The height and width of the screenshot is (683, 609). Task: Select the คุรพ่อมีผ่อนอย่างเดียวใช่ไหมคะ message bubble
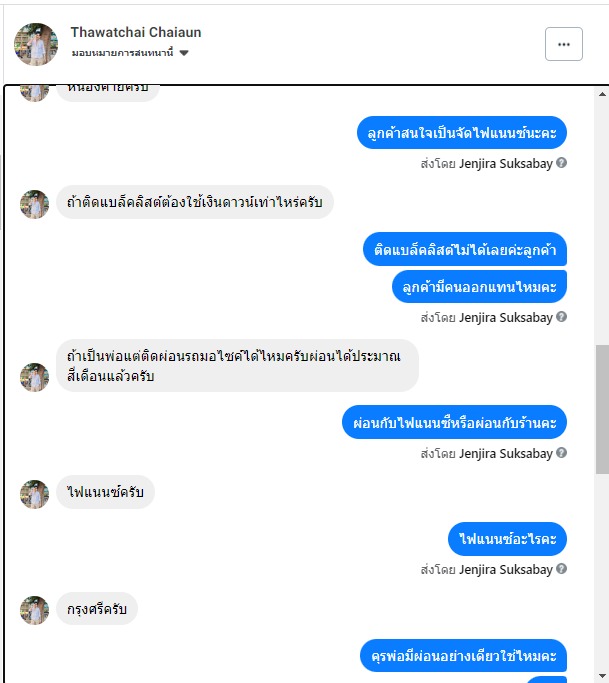pyautogui.click(x=464, y=656)
